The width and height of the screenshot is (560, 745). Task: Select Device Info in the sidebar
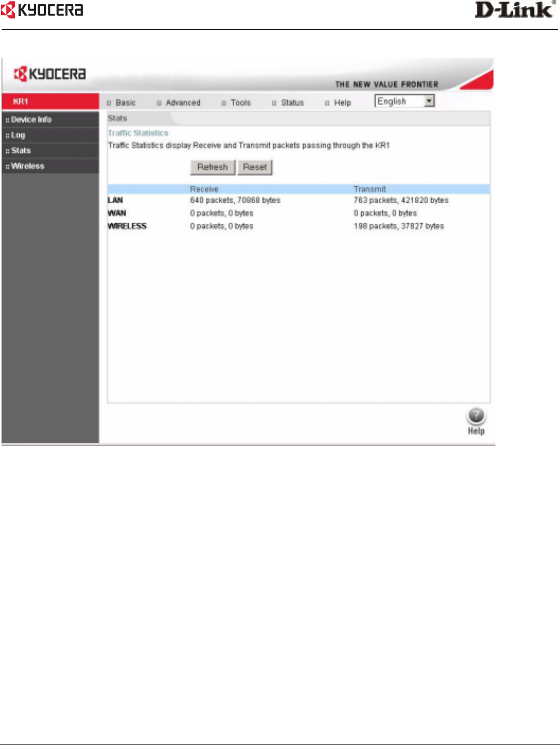(x=50, y=120)
